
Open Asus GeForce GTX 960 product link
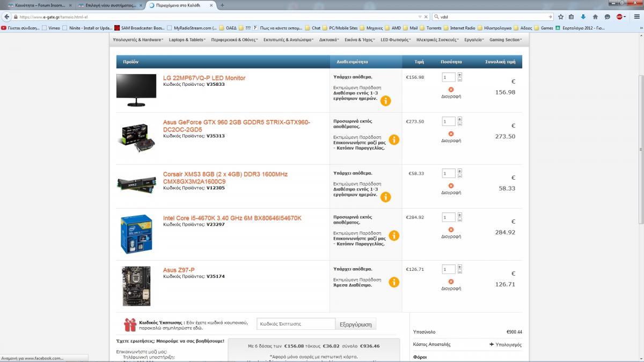pos(237,126)
